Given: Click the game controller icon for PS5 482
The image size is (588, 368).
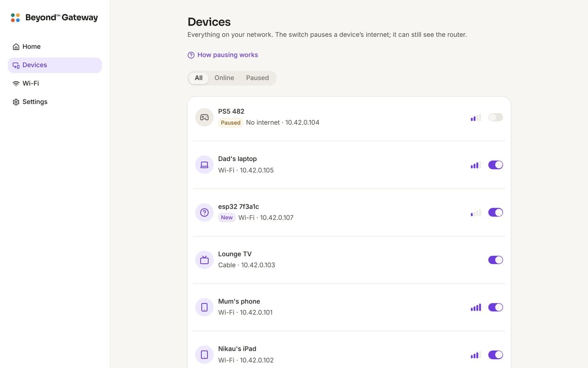Looking at the screenshot, I should (x=205, y=117).
